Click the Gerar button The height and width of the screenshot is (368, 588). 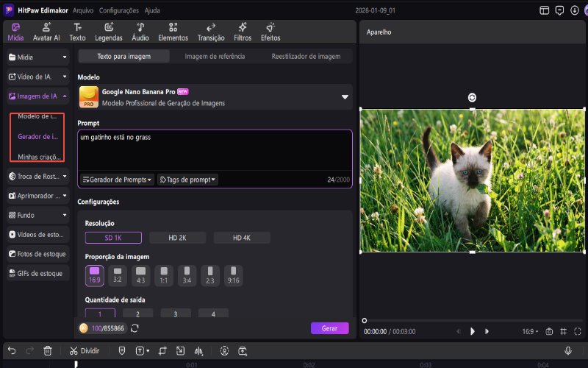[329, 328]
